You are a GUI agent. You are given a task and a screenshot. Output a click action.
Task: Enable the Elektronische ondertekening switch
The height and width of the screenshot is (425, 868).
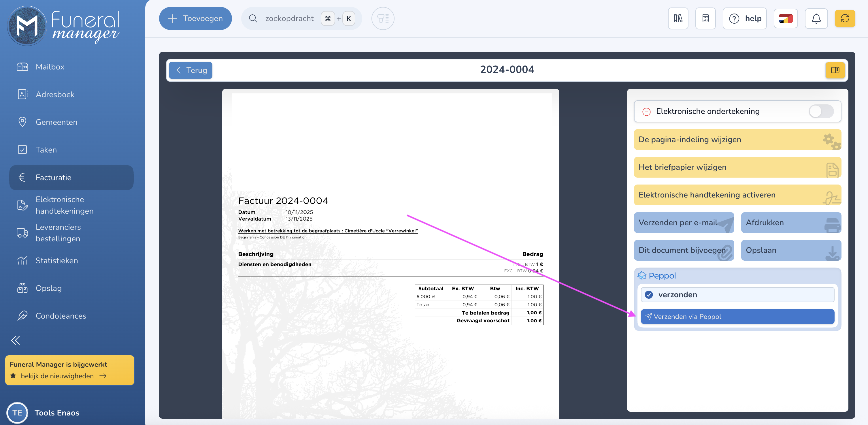pos(821,111)
